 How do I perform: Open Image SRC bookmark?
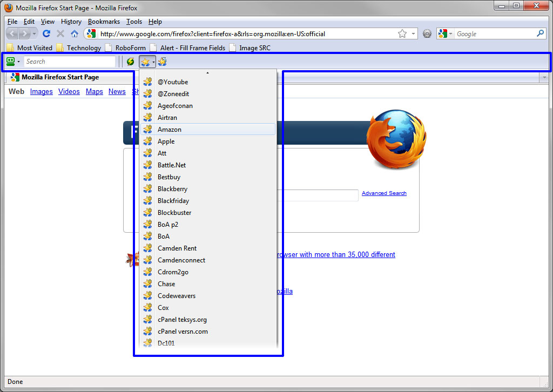(250, 48)
